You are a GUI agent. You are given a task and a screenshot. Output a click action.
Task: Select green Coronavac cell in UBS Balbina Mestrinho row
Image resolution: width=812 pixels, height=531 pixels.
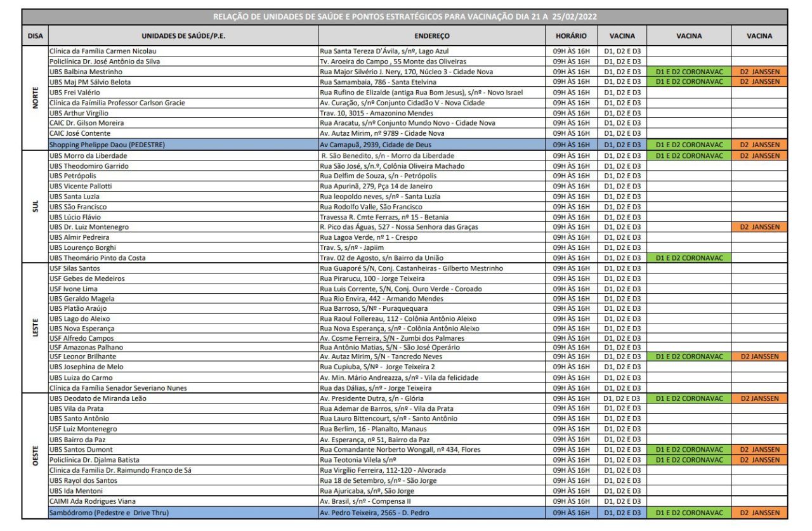689,72
